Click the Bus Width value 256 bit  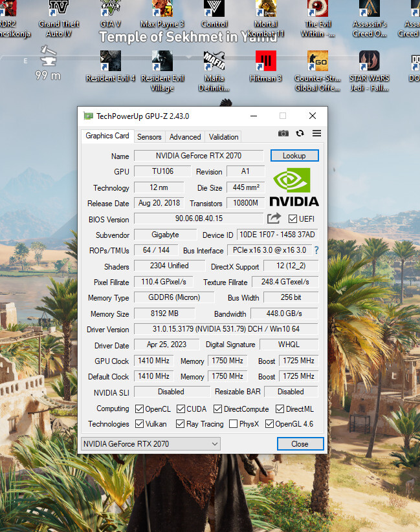291,297
